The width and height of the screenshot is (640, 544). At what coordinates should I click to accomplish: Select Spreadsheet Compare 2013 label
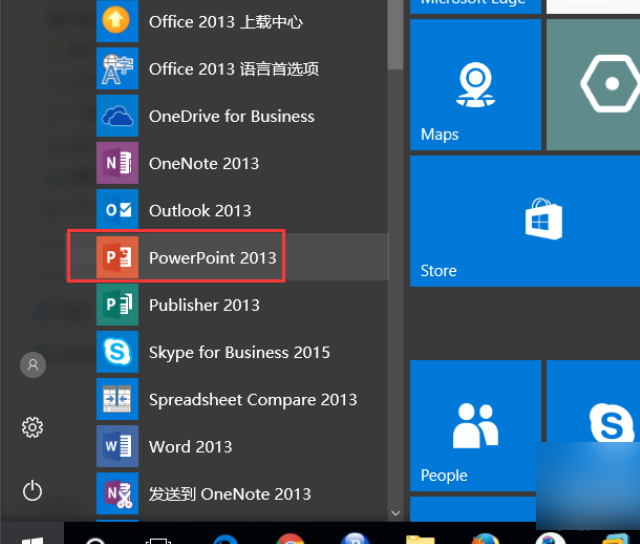point(253,400)
